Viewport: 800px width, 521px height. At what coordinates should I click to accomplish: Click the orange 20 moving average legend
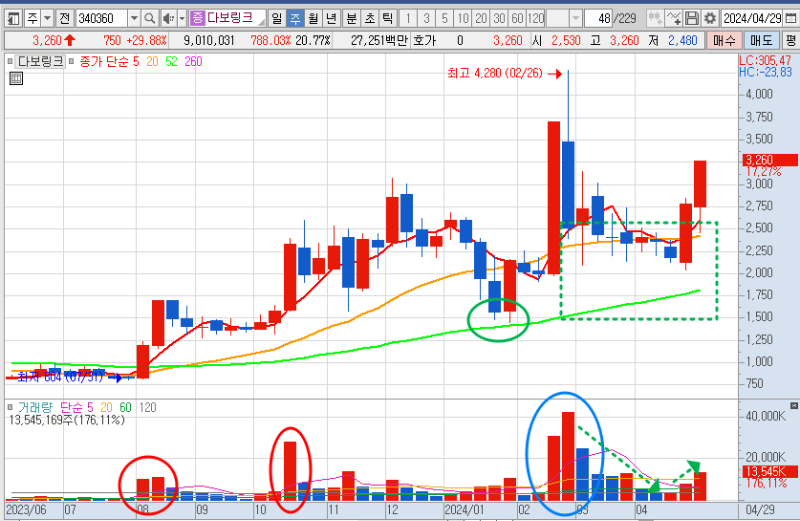152,62
